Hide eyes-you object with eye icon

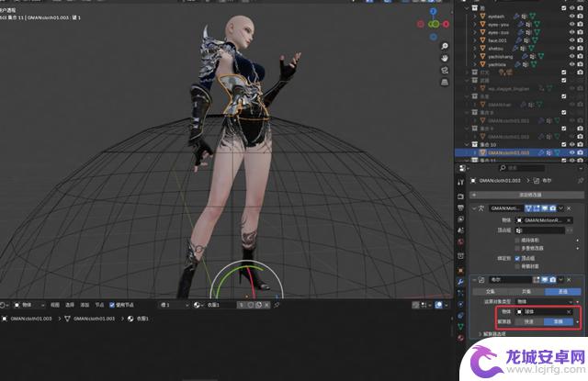coord(571,25)
